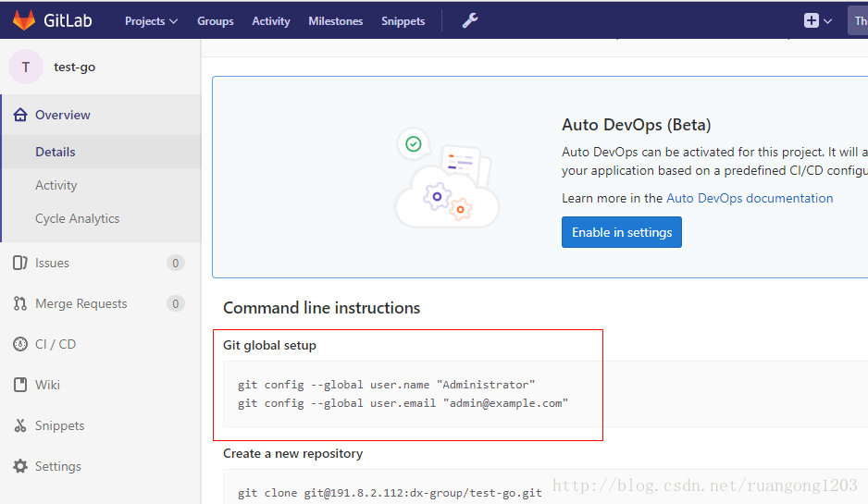
Task: Click the CI / CD rocket icon
Action: coord(20,344)
